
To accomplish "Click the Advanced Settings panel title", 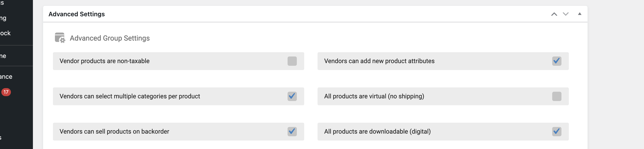I will click(x=76, y=14).
